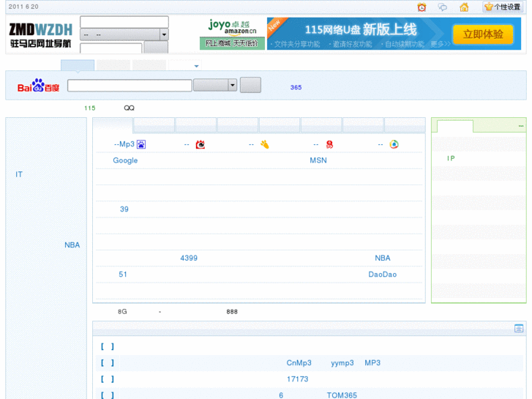Screen dimensions: 532x399
Task: Open the 更多>> link in the banner
Action: (441, 44)
